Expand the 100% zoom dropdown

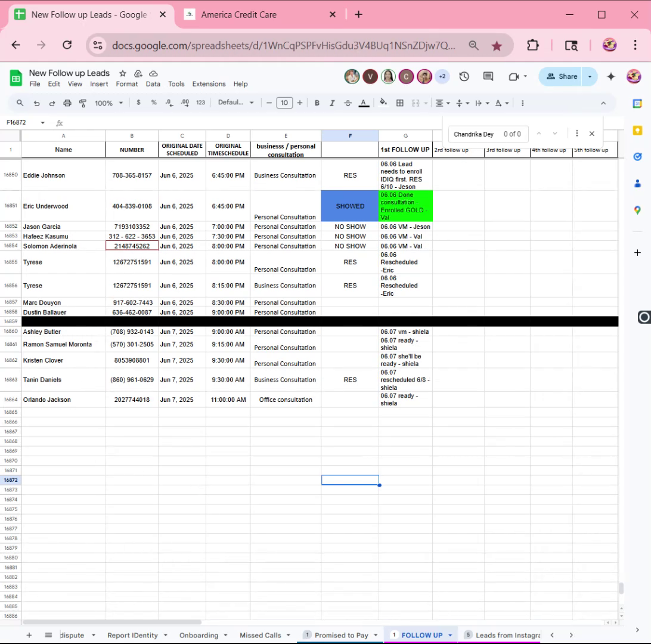(108, 103)
